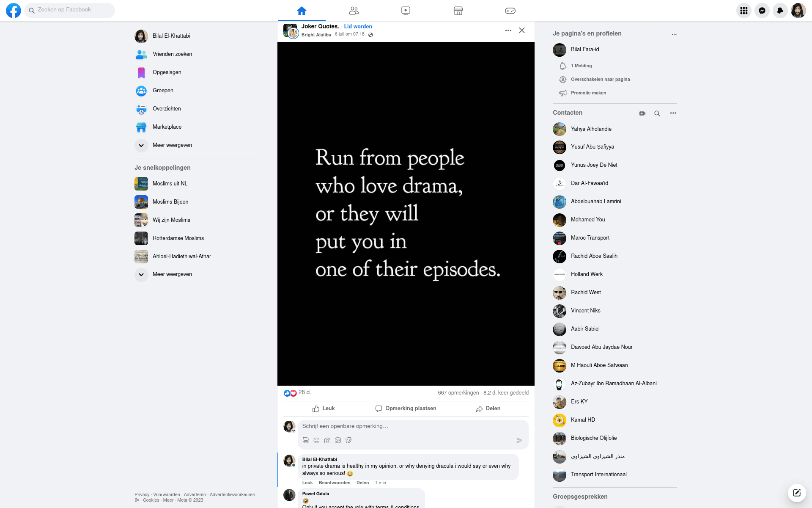Expand Meer weergeven under Marketplace
This screenshot has height=508, width=812.
(196, 145)
